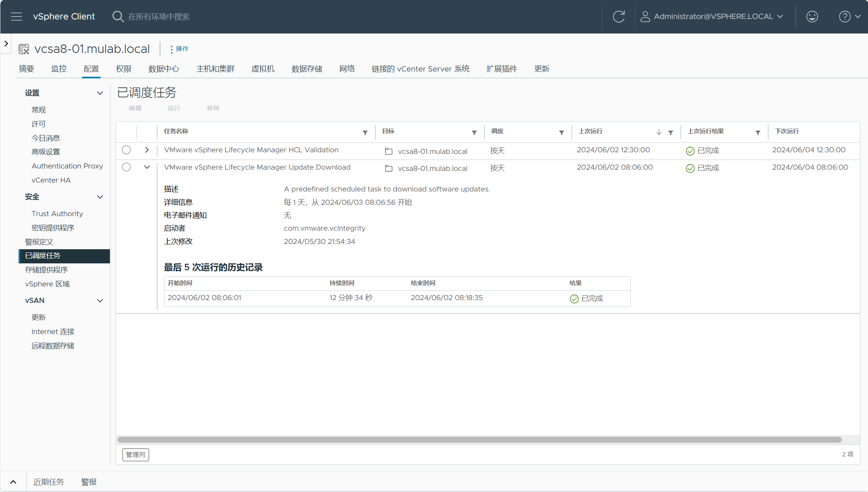Viewport: 868px width, 492px height.
Task: Click 已完成 status icon for HCL Validation
Action: click(690, 151)
